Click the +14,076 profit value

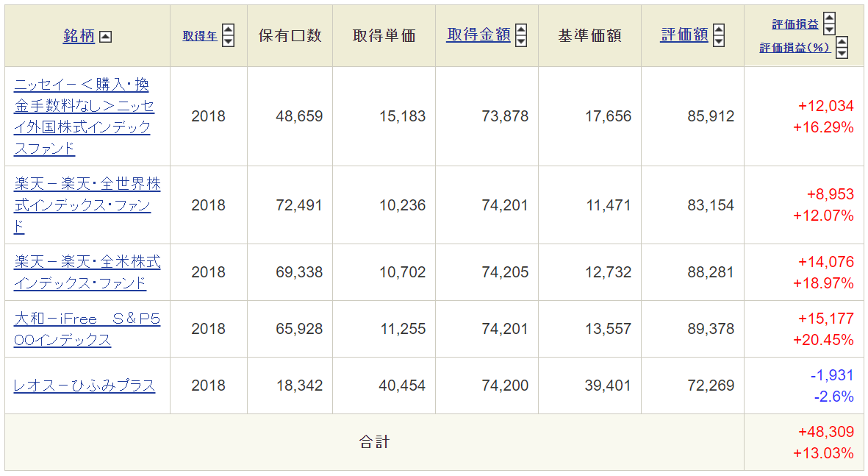826,262
